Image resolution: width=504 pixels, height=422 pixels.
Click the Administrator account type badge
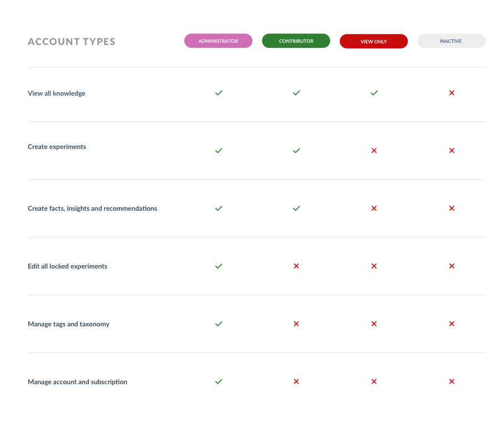(218, 41)
